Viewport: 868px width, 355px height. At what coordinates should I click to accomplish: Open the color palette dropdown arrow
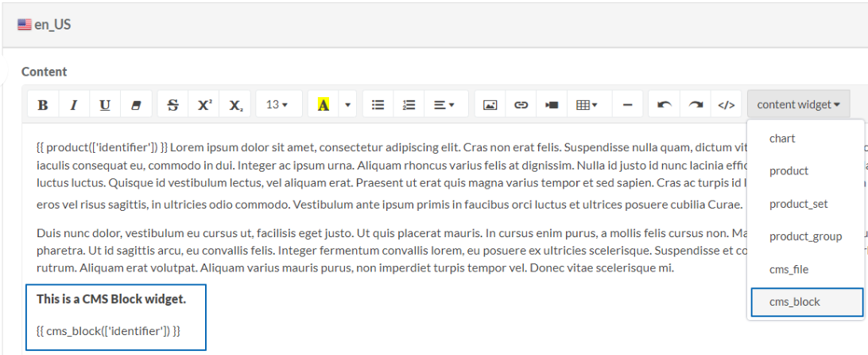[x=347, y=104]
